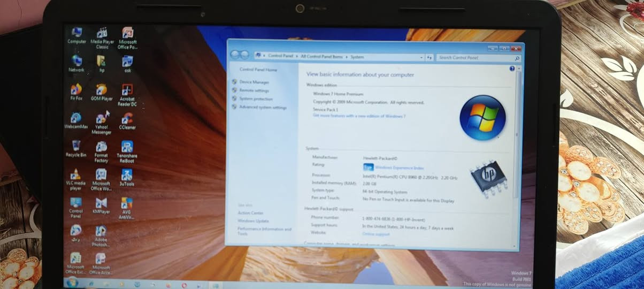Image resolution: width=644 pixels, height=289 pixels.
Task: Open the Computer desktop icon
Action: click(x=76, y=35)
